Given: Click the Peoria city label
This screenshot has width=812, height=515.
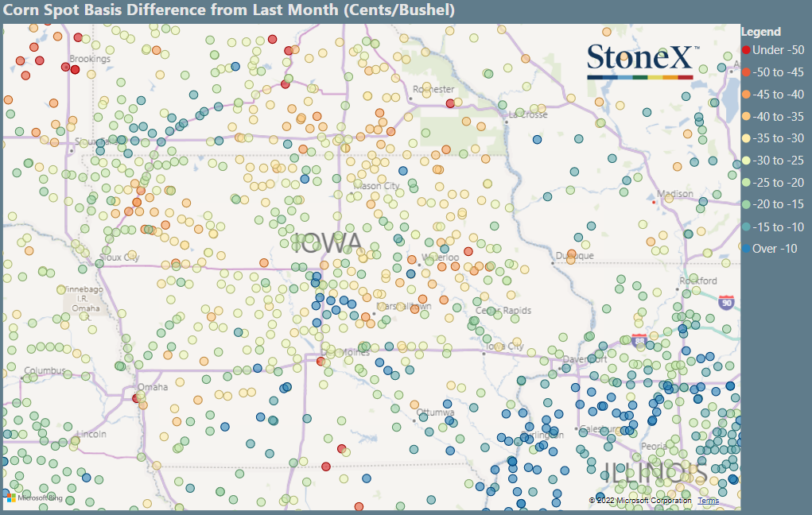Looking at the screenshot, I should [x=654, y=446].
